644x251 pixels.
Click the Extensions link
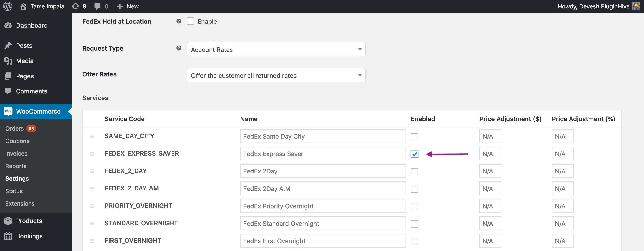click(21, 203)
